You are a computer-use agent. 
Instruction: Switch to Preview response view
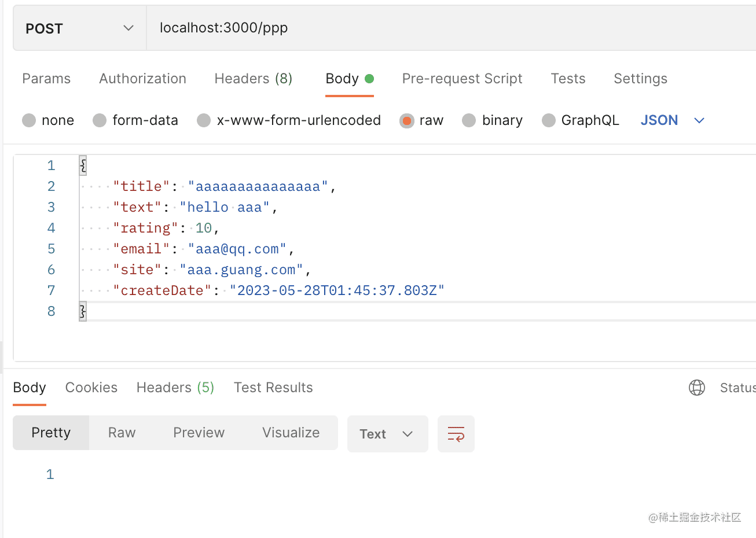[199, 433]
